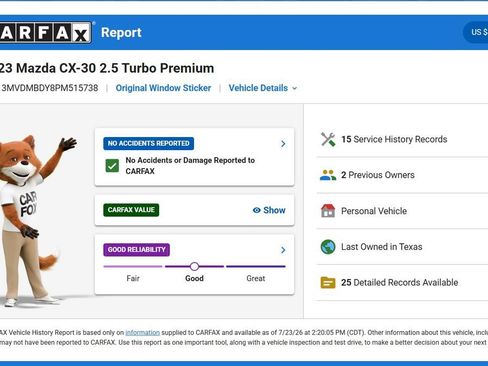This screenshot has width=488, height=366.
Task: Open Good Reliability chevron arrow
Action: click(283, 250)
